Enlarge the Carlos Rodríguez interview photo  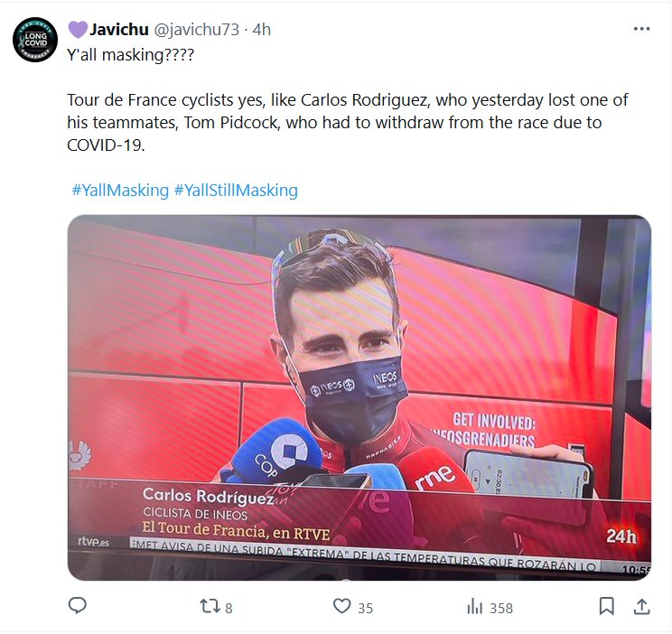tap(359, 397)
